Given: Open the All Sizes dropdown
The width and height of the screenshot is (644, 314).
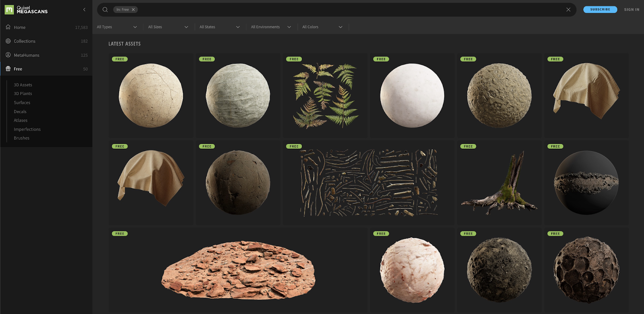Looking at the screenshot, I should (168, 27).
